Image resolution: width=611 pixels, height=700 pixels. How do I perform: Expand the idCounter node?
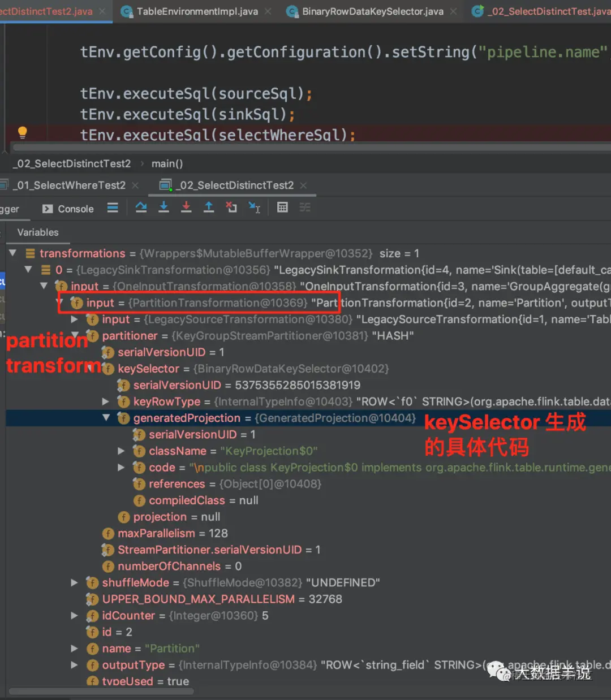click(74, 615)
